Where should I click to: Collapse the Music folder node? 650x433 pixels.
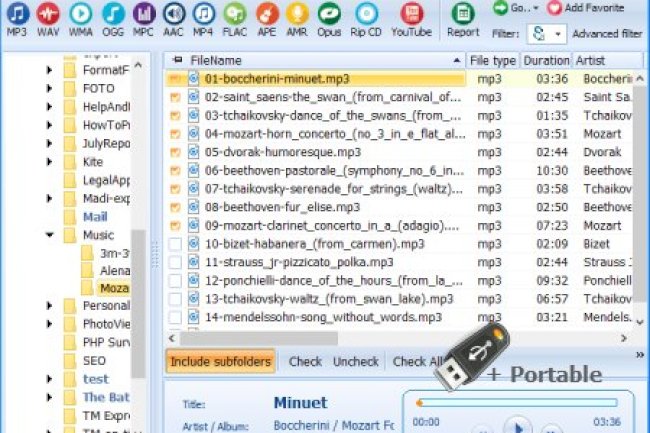[50, 235]
